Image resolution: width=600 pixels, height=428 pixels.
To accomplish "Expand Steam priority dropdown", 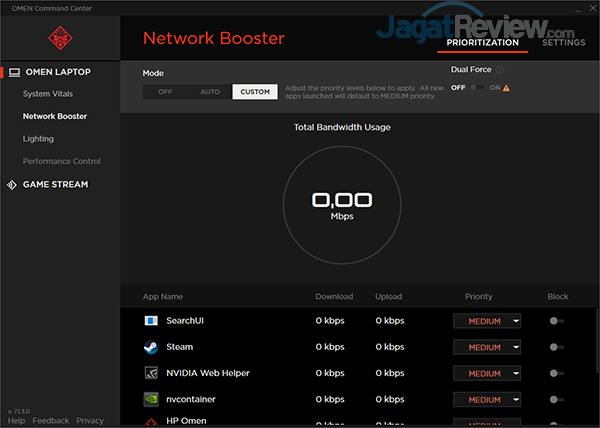I will (x=487, y=347).
